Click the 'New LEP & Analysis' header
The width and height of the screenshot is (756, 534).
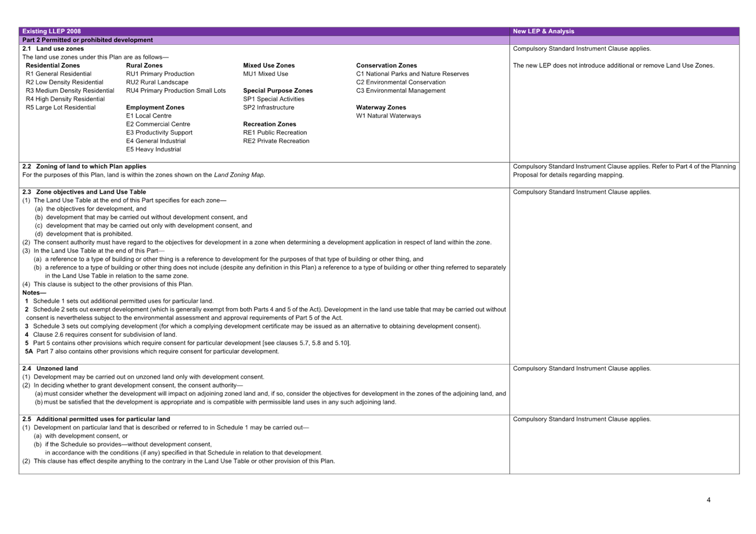(x=543, y=31)
